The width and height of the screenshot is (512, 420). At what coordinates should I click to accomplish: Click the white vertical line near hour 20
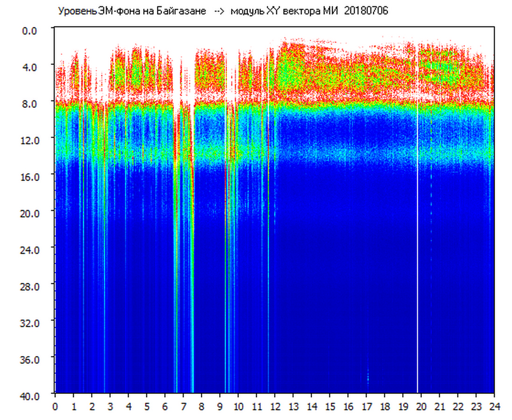(x=417, y=233)
